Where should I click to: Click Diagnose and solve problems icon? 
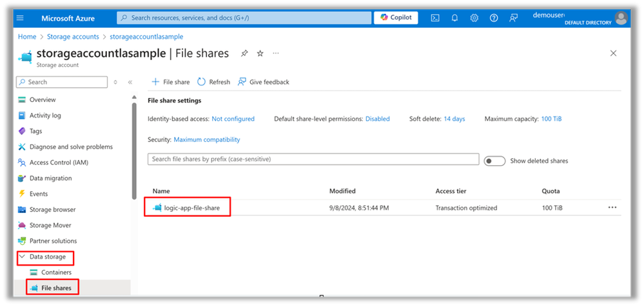[x=22, y=147]
